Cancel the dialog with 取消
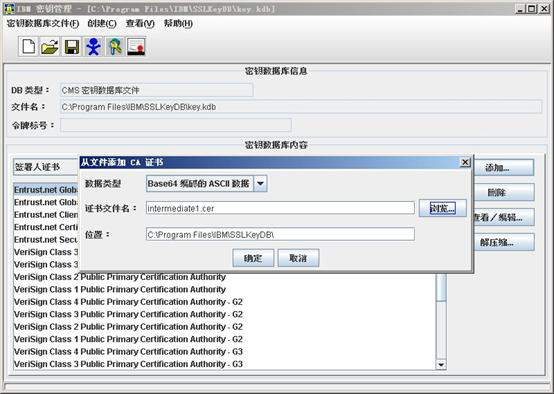Screen dimensions: 554x394 298,258
